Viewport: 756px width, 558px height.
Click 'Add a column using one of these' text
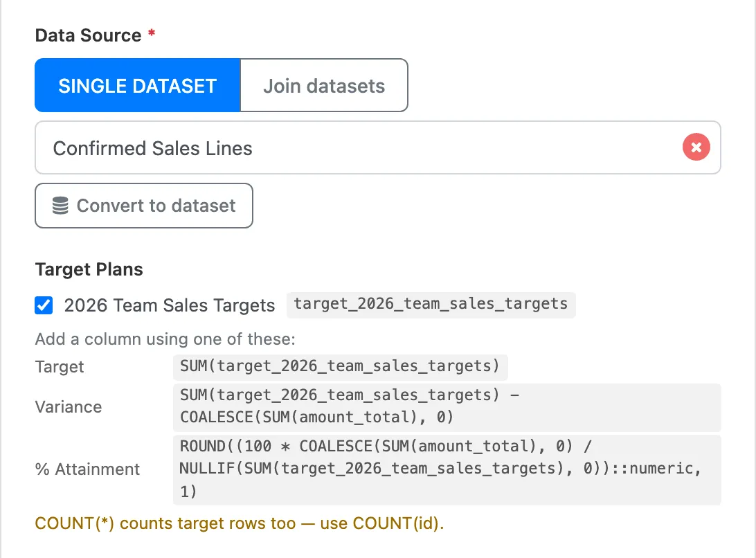(165, 339)
